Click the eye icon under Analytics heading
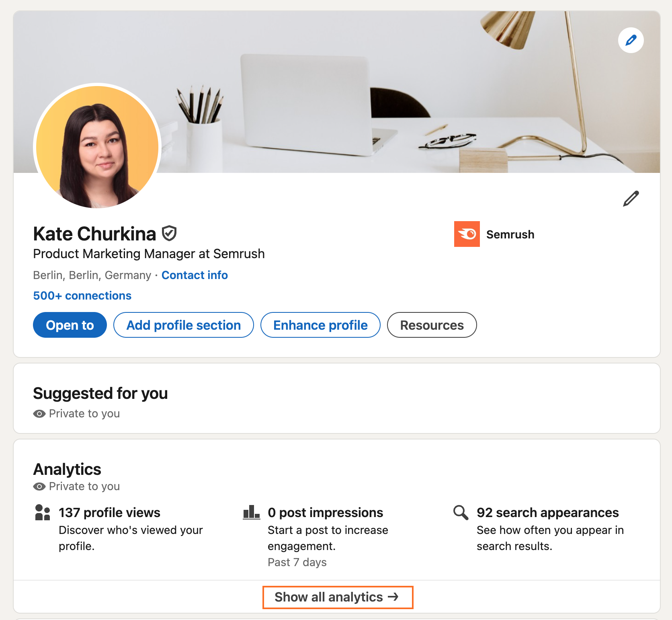This screenshot has height=620, width=672. pyautogui.click(x=39, y=487)
